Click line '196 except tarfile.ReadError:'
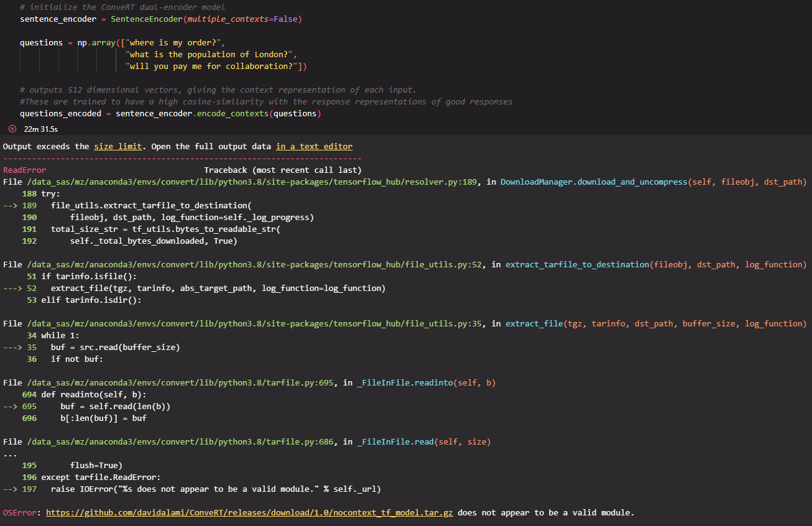This screenshot has width=812, height=526. 91,478
